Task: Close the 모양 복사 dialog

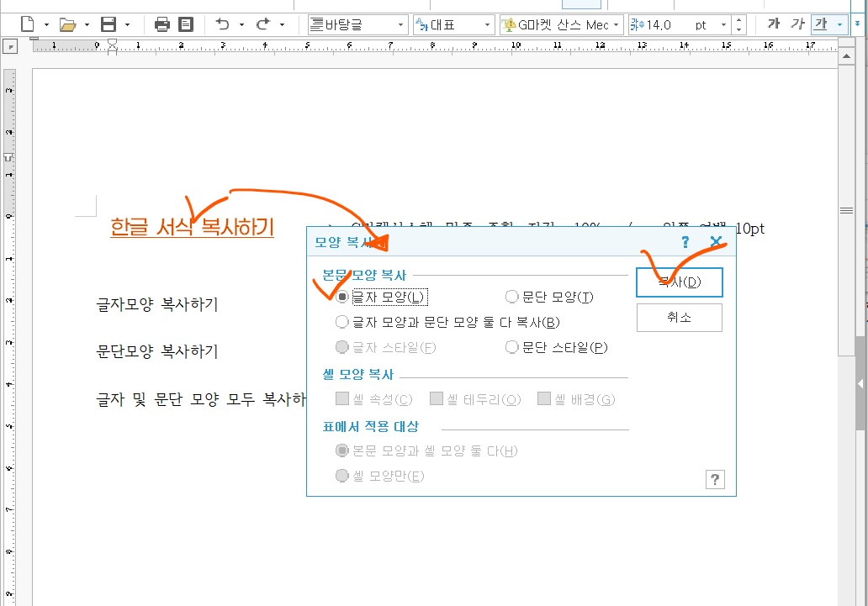Action: pyautogui.click(x=716, y=241)
